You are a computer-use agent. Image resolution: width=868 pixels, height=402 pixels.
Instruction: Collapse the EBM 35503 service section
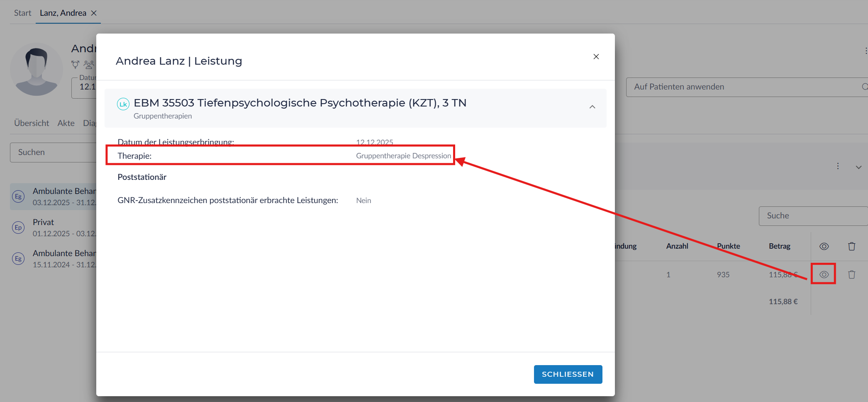tap(592, 107)
